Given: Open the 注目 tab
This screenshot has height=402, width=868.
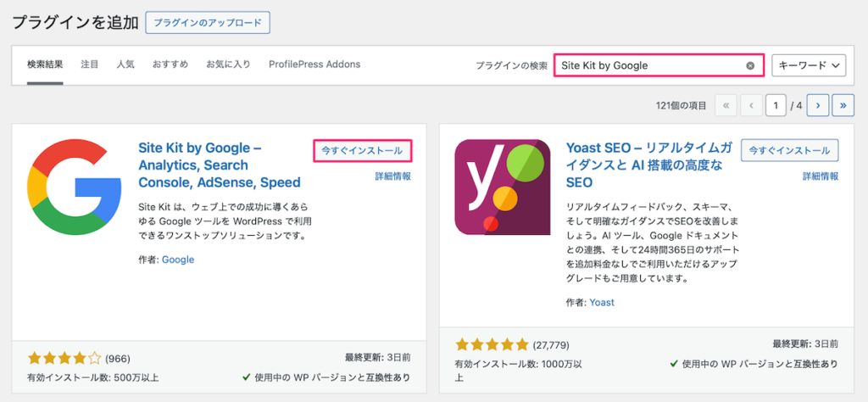Looking at the screenshot, I should [90, 64].
